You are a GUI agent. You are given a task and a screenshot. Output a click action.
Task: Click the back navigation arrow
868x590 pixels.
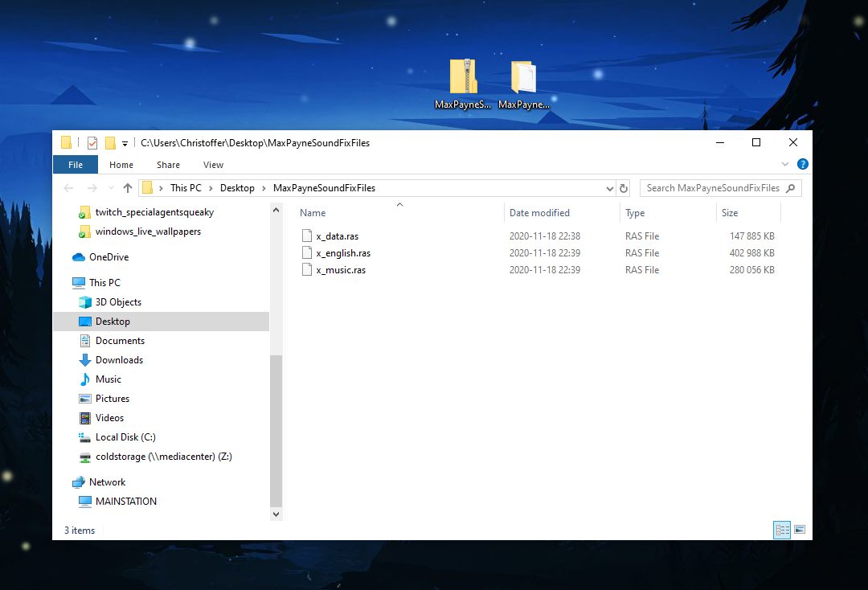pyautogui.click(x=68, y=187)
